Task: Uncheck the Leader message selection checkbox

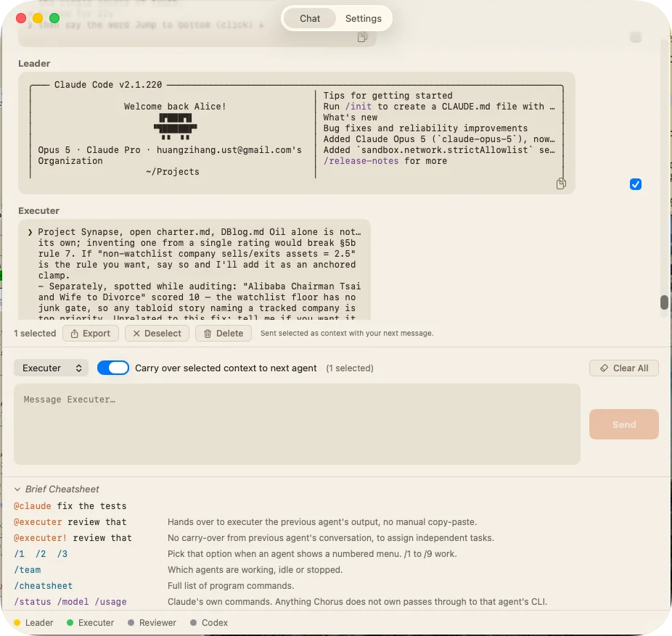Action: (x=635, y=184)
